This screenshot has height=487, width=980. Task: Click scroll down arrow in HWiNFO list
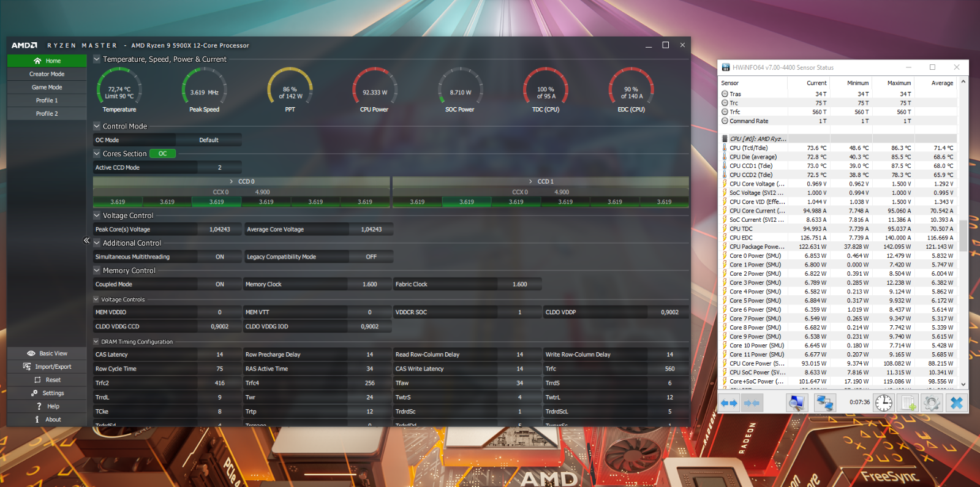click(x=963, y=384)
